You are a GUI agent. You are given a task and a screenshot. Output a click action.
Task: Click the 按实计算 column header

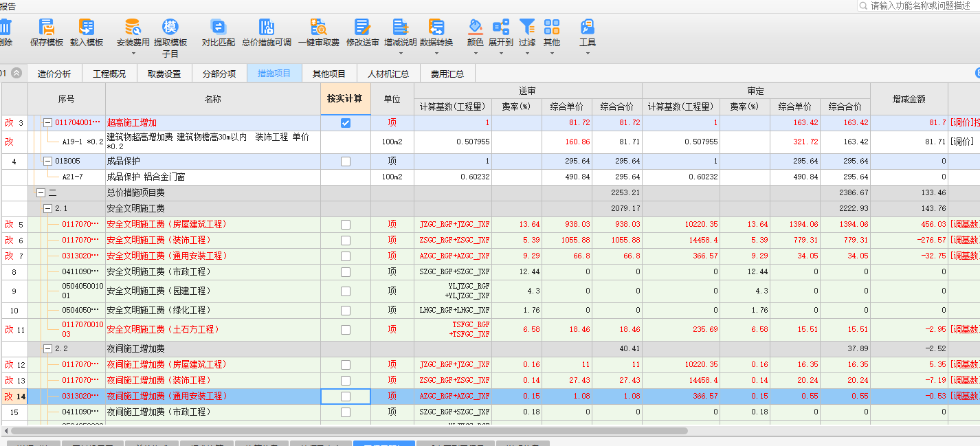pos(346,99)
